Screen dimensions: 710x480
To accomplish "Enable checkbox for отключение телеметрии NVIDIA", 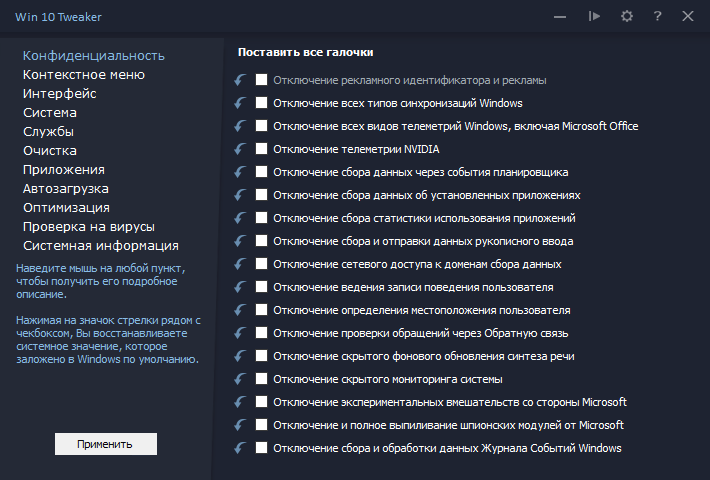I will coord(262,149).
